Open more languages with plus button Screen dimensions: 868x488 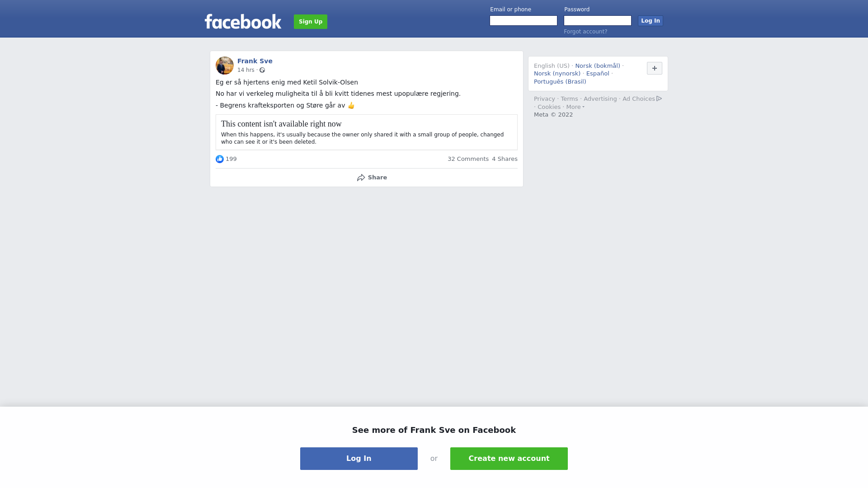point(655,68)
